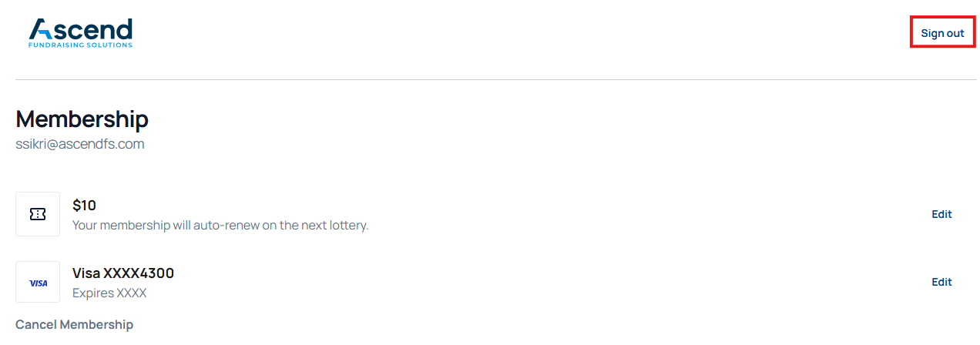Edit the Visa payment method
980x345 pixels.
pos(941,282)
